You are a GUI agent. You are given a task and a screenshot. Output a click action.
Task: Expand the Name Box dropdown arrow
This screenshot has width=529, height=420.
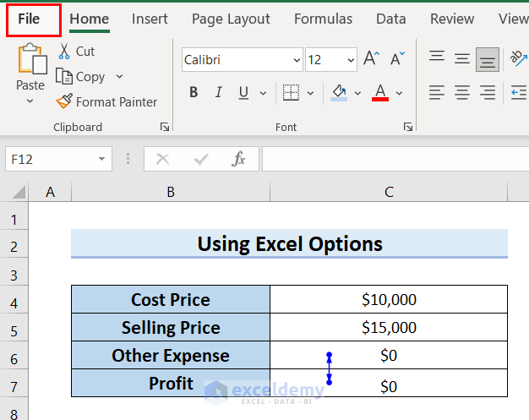102,159
